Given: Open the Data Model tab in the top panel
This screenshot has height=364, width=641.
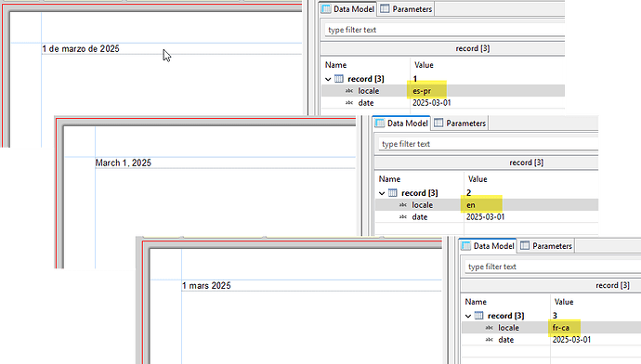Looking at the screenshot, I should [x=348, y=9].
